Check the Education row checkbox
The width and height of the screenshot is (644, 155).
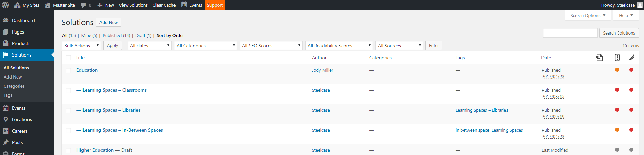pos(68,70)
